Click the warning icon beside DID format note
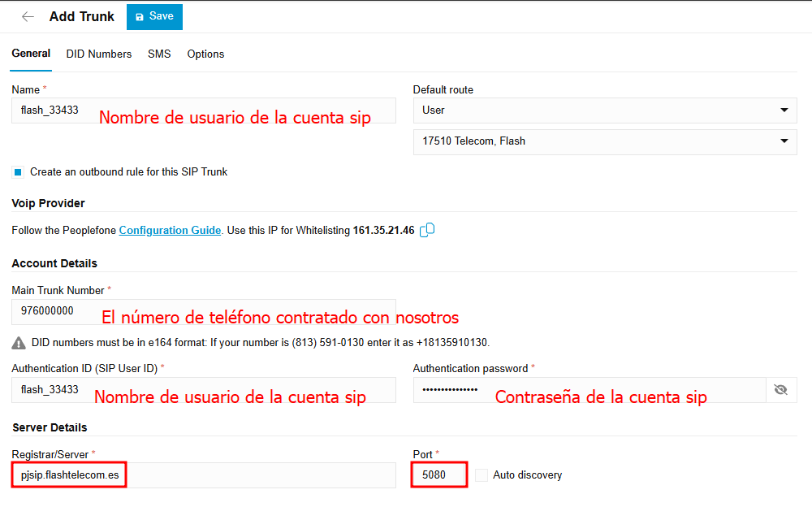This screenshot has height=507, width=812. point(19,343)
